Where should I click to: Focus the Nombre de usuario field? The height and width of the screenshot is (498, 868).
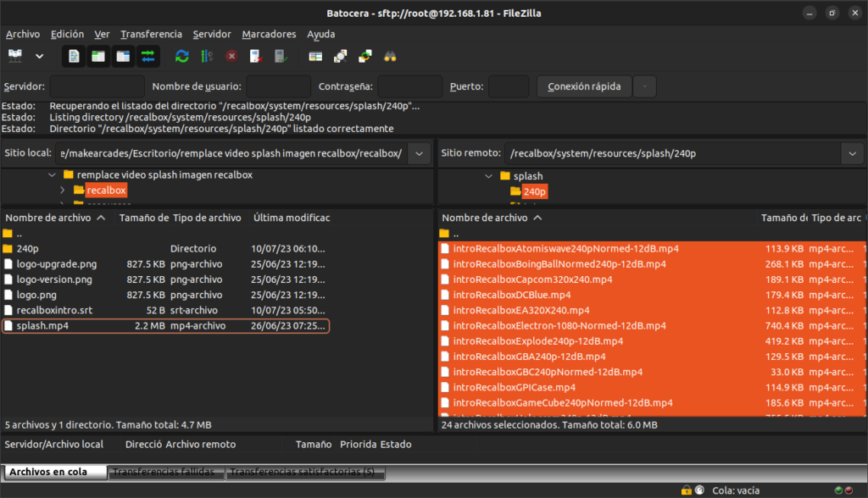click(278, 87)
